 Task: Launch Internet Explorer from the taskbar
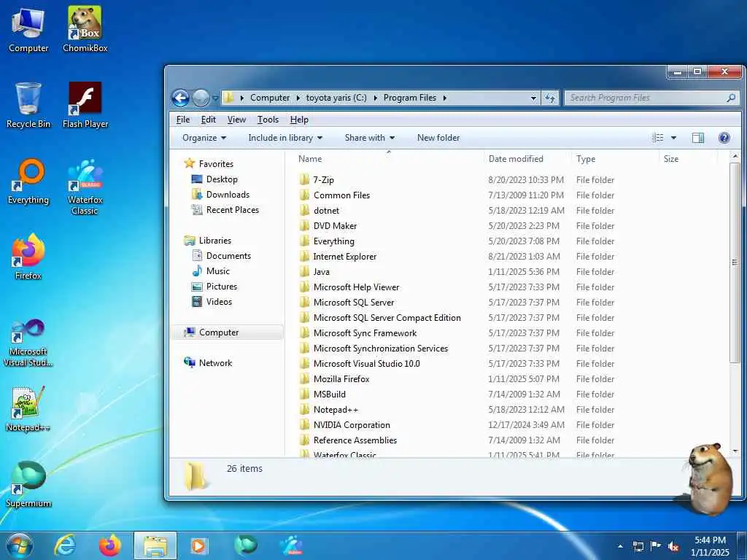pos(65,545)
